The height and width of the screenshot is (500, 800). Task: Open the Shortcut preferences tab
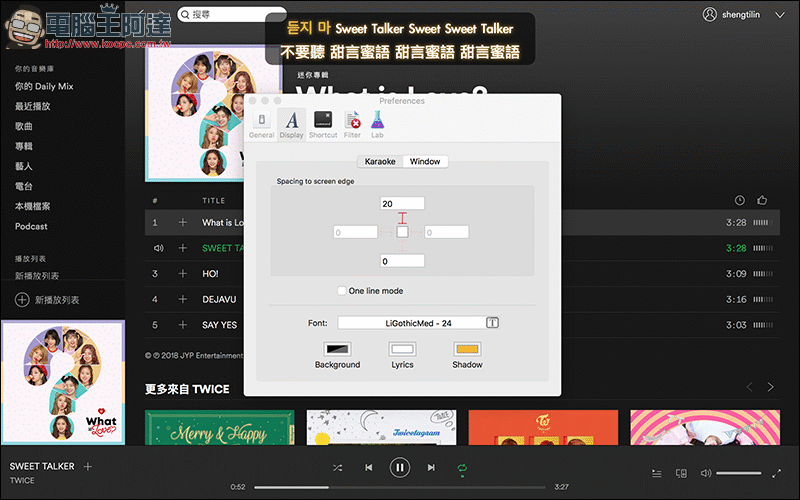pyautogui.click(x=323, y=124)
